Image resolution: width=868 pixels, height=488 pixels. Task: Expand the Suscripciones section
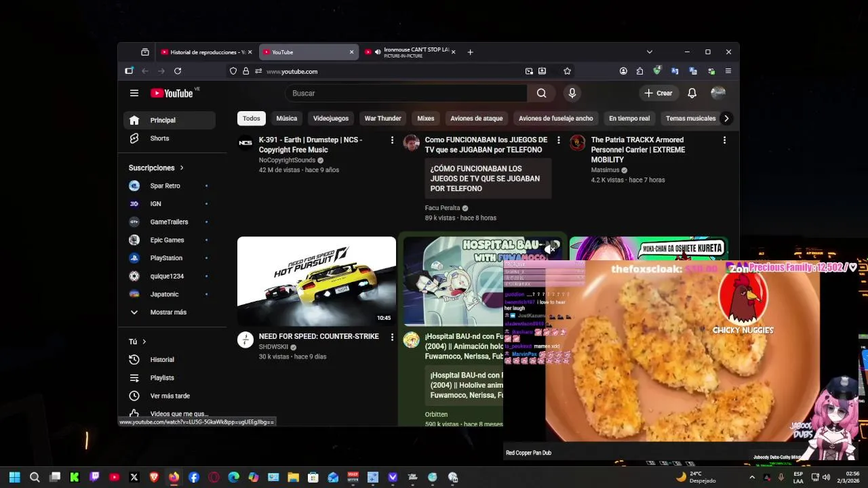click(156, 167)
